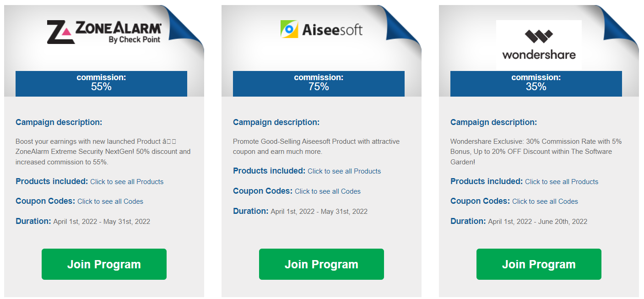Open Aiseesoft 'Click to see all Products' link
Image resolution: width=644 pixels, height=299 pixels.
pyautogui.click(x=344, y=171)
